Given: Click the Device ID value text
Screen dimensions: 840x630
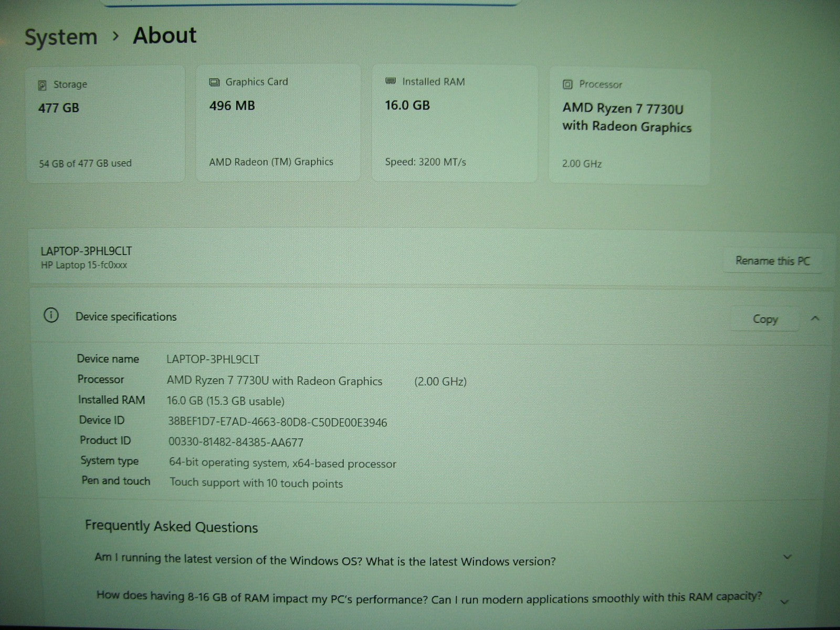Looking at the screenshot, I should 277,422.
